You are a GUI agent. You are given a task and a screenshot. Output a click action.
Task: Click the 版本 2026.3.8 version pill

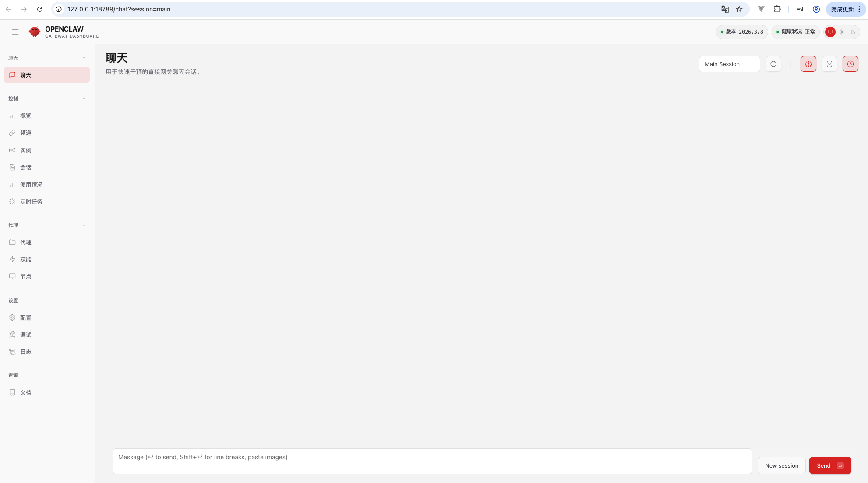coord(742,32)
